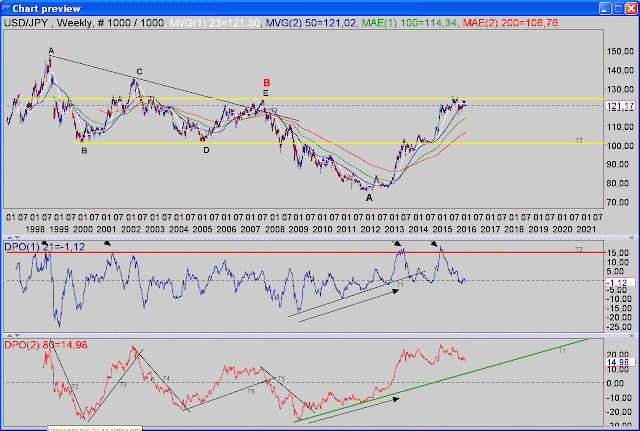Maximize the Chart preview window
Image resolution: width=640 pixels, height=431 pixels.
tap(618, 8)
